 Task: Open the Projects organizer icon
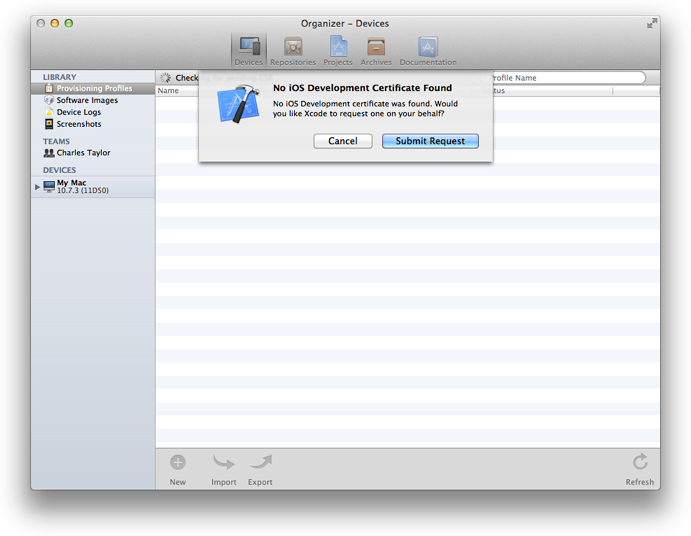(338, 51)
